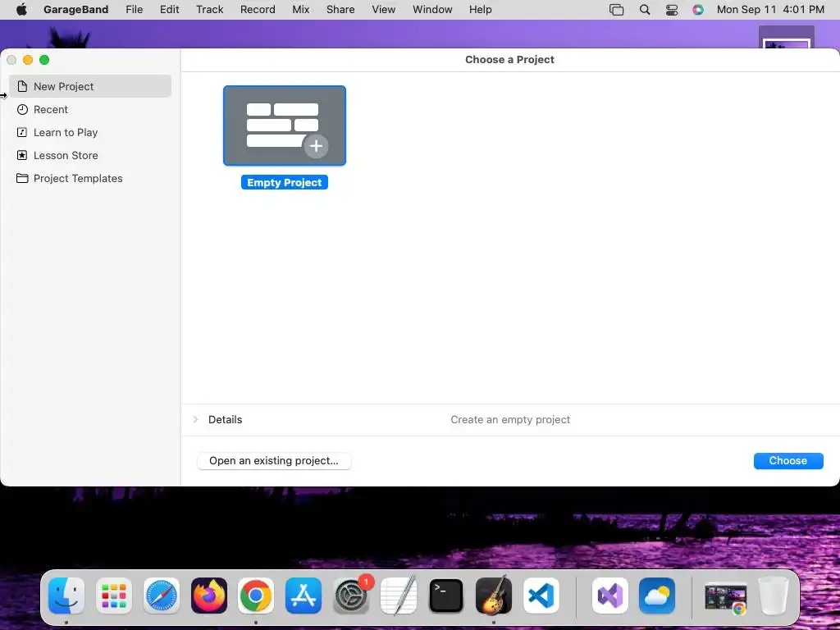This screenshot has width=840, height=630.
Task: Open the Track menu
Action: (209, 10)
